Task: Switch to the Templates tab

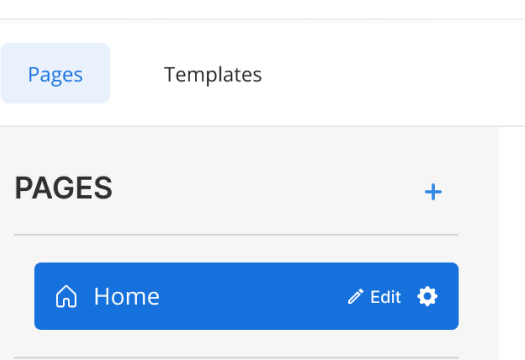Action: click(x=213, y=74)
